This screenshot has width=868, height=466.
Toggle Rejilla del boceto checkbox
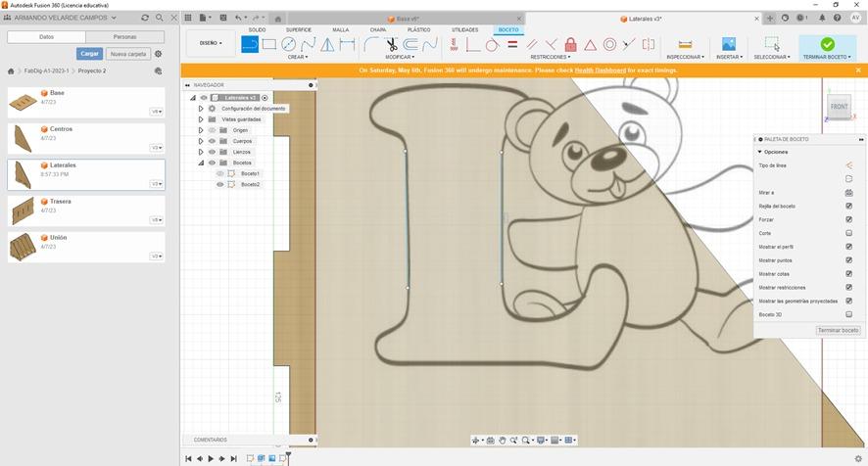(848, 206)
